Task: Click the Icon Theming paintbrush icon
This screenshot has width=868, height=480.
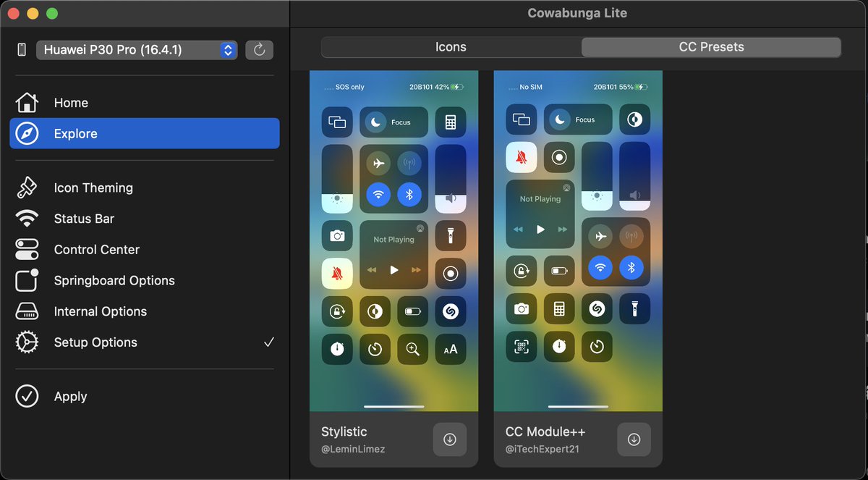Action: point(27,188)
